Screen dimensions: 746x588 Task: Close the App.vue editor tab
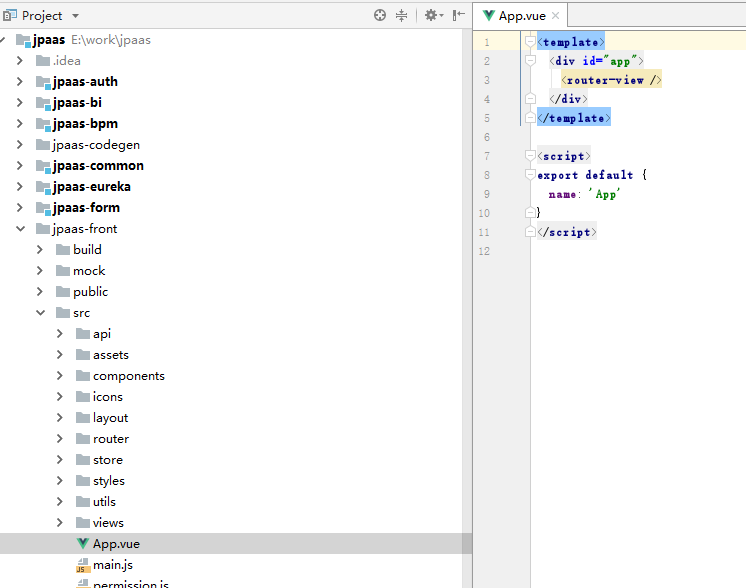(555, 16)
